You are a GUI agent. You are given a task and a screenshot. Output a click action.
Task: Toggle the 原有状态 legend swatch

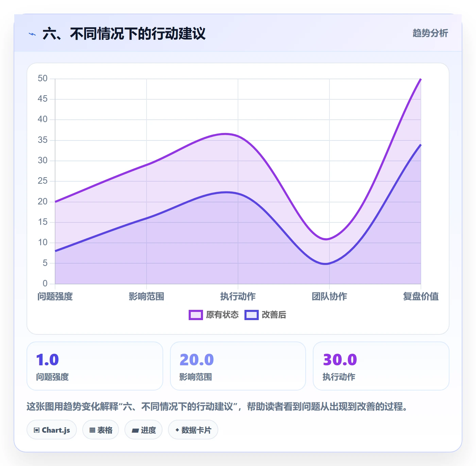pyautogui.click(x=196, y=315)
